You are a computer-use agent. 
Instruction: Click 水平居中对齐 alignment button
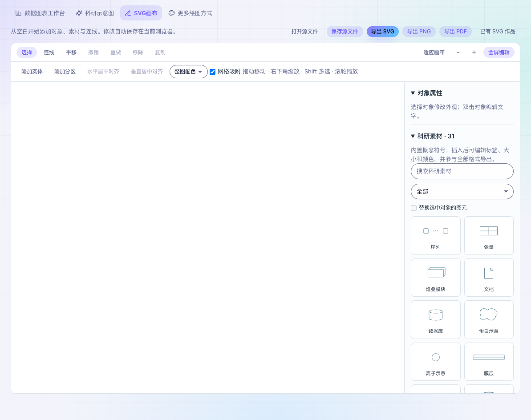point(103,72)
